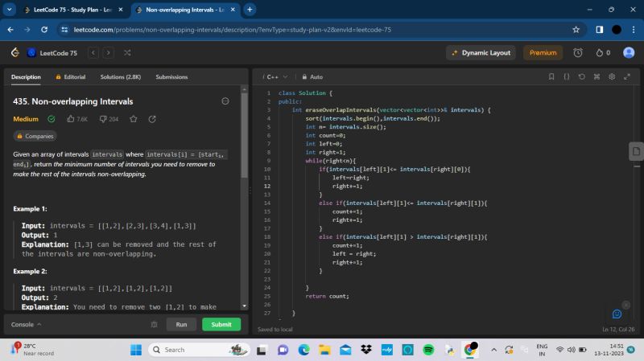Open Solutions (2.8K) tab
Viewport: 644px width, 361px height.
(x=120, y=76)
